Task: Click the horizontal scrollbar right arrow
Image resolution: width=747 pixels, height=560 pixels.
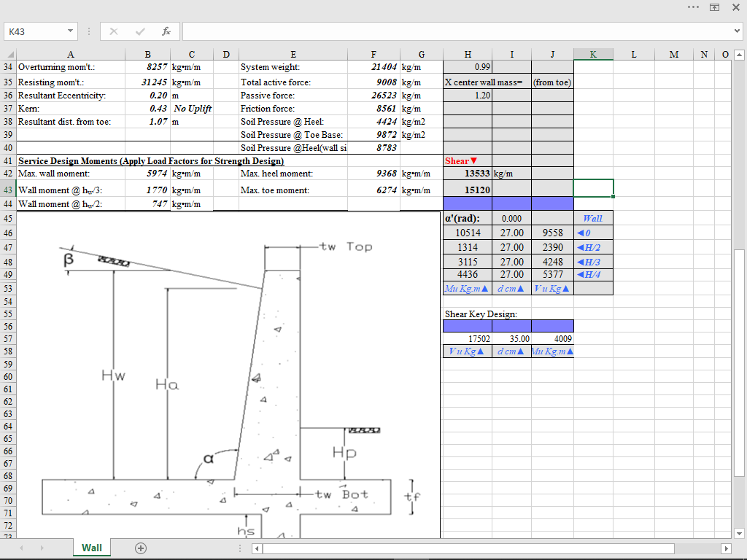Action: click(726, 548)
